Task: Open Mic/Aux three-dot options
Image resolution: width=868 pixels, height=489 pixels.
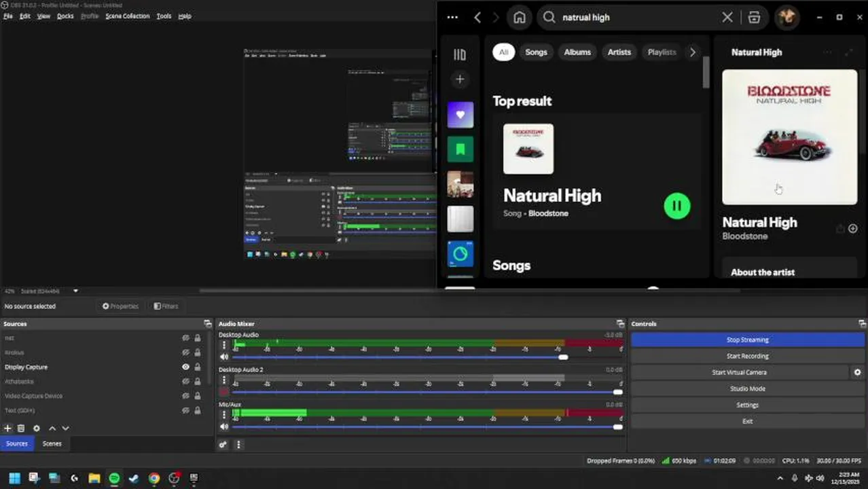Action: coord(224,414)
